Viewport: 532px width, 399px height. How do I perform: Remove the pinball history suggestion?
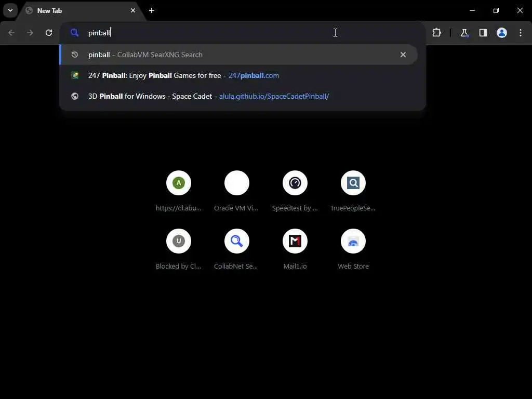tap(403, 55)
